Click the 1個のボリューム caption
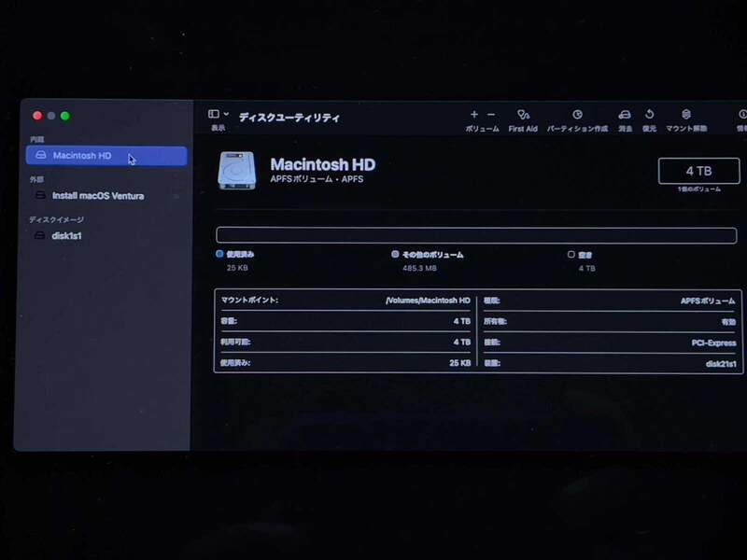Screen dimensions: 747x560 coord(698,189)
